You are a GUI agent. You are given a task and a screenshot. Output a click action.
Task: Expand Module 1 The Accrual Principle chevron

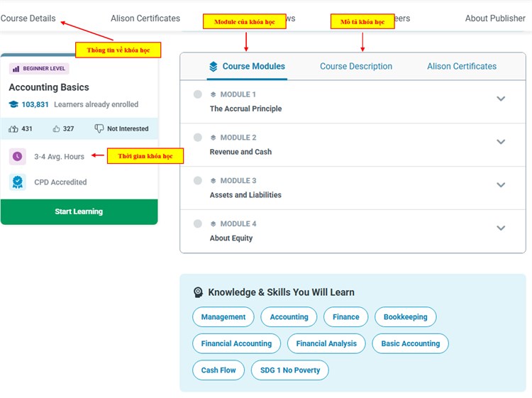click(501, 99)
